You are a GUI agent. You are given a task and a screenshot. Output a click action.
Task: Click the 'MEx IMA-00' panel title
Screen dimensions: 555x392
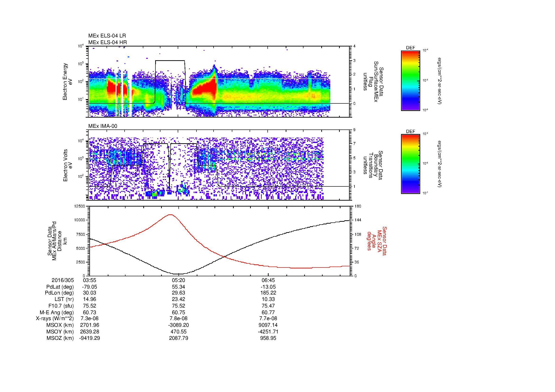103,126
